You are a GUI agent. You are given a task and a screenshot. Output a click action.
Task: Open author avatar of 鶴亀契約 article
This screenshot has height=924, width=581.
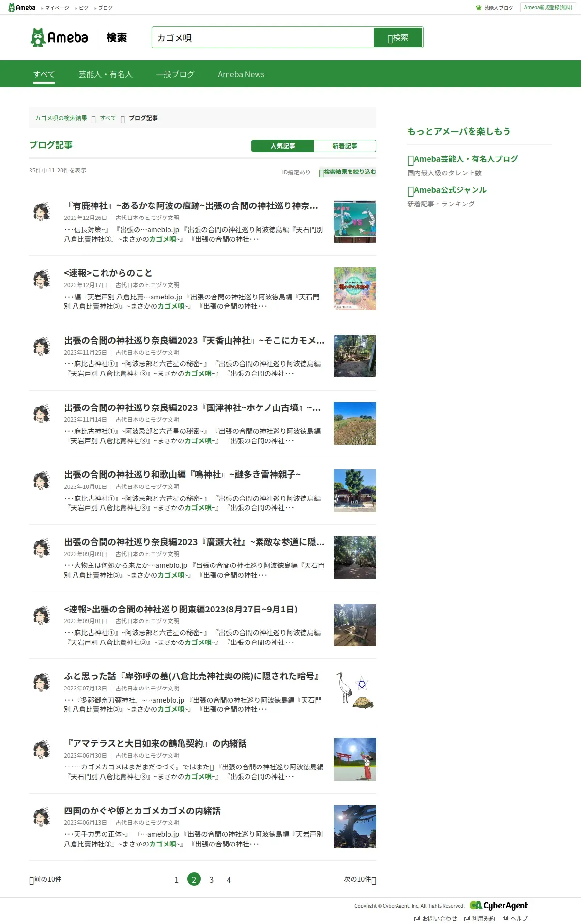click(42, 750)
